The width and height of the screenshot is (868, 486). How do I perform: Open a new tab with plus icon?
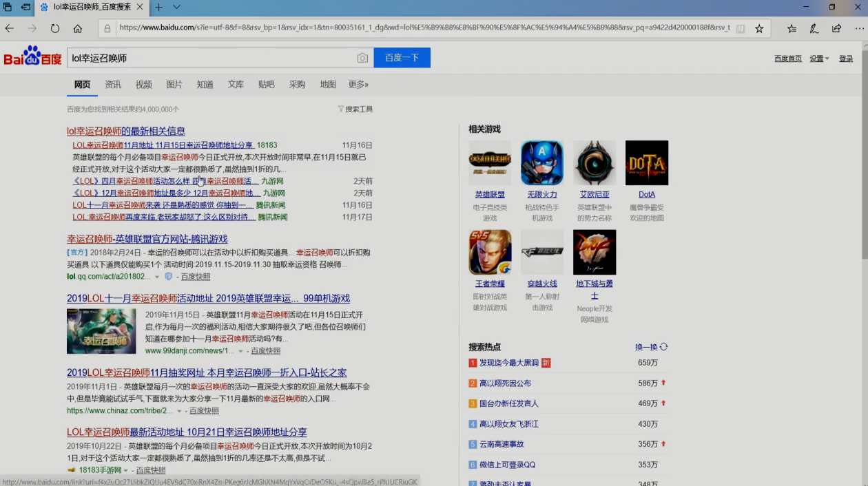[x=158, y=7]
